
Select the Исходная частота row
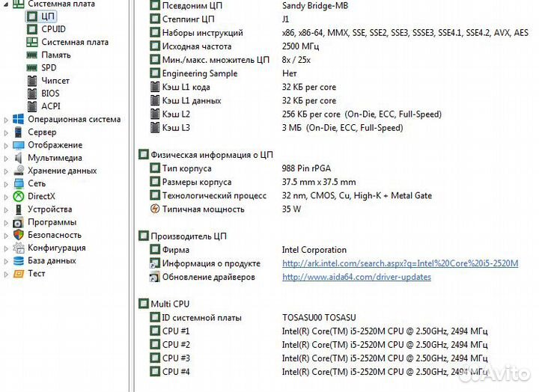click(x=235, y=46)
